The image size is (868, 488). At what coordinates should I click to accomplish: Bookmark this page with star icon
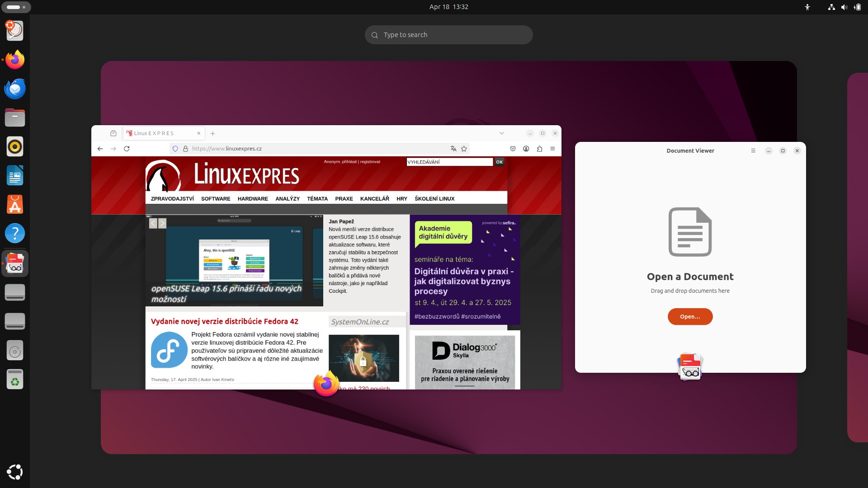(x=464, y=149)
